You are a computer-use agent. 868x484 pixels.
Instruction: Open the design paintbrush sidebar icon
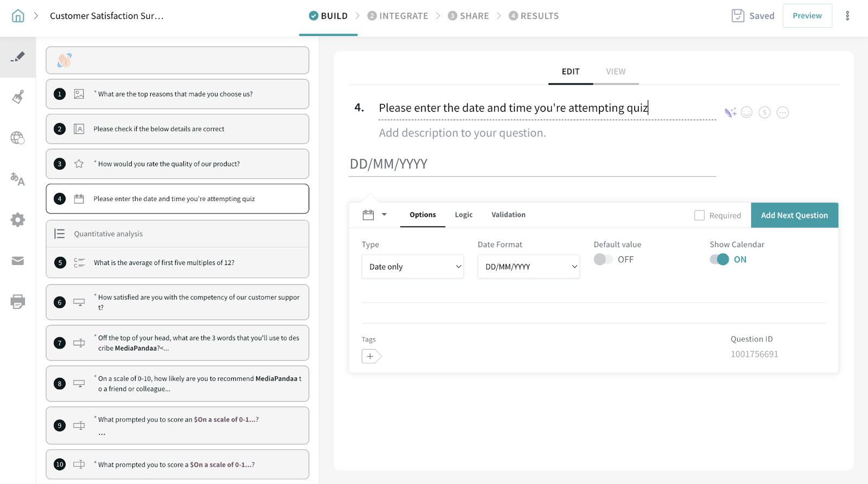[18, 98]
